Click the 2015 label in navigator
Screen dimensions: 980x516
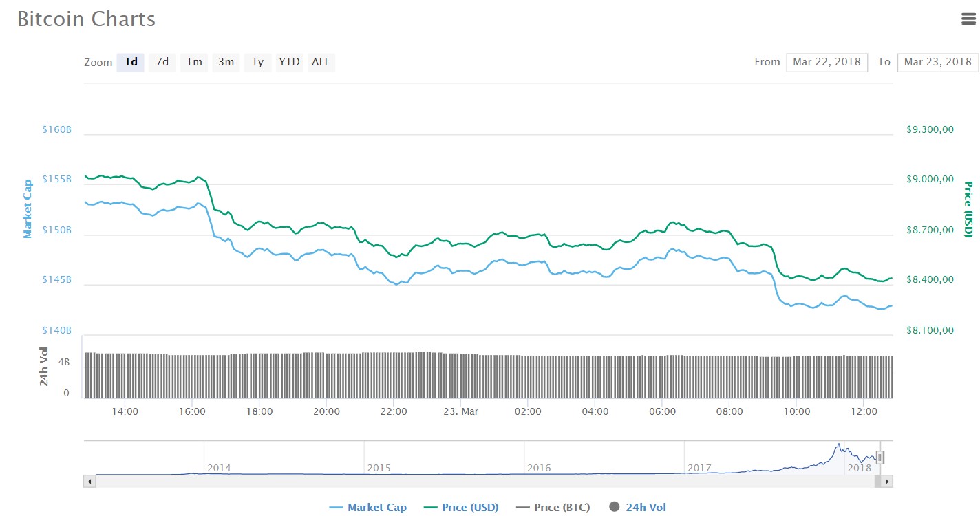pyautogui.click(x=379, y=468)
